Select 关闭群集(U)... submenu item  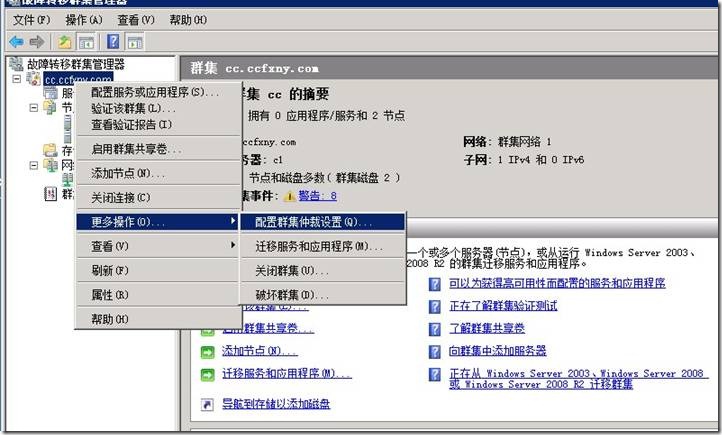click(x=323, y=271)
